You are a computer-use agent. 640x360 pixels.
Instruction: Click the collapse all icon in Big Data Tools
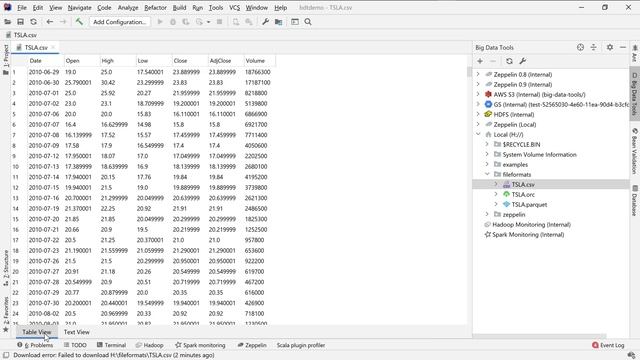tap(593, 47)
